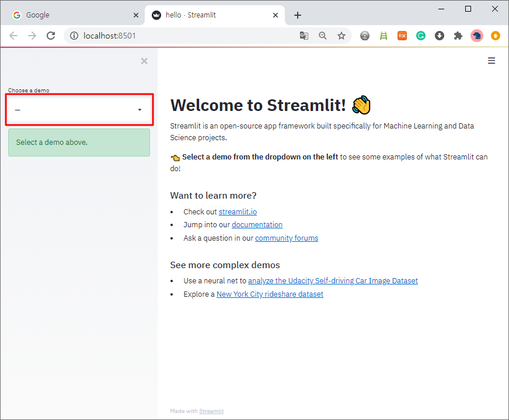The width and height of the screenshot is (509, 420).
Task: Open the orange EX extension
Action: [x=402, y=36]
